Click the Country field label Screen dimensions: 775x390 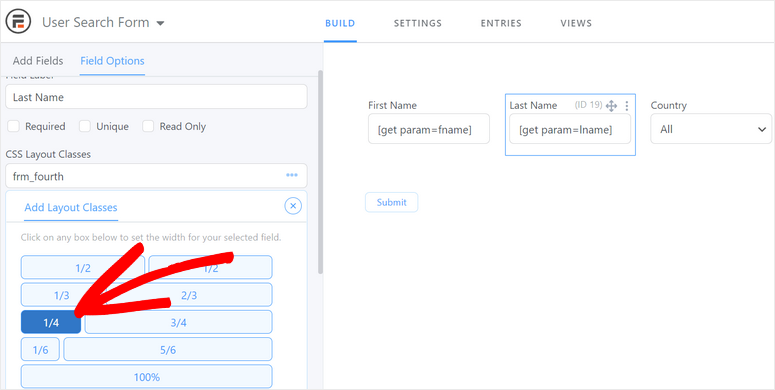click(x=669, y=105)
